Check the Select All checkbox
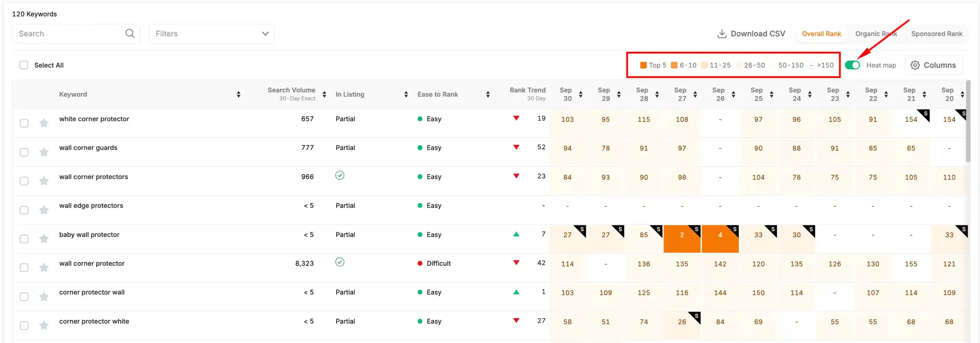Screen dimensions: 980x343 point(24,65)
